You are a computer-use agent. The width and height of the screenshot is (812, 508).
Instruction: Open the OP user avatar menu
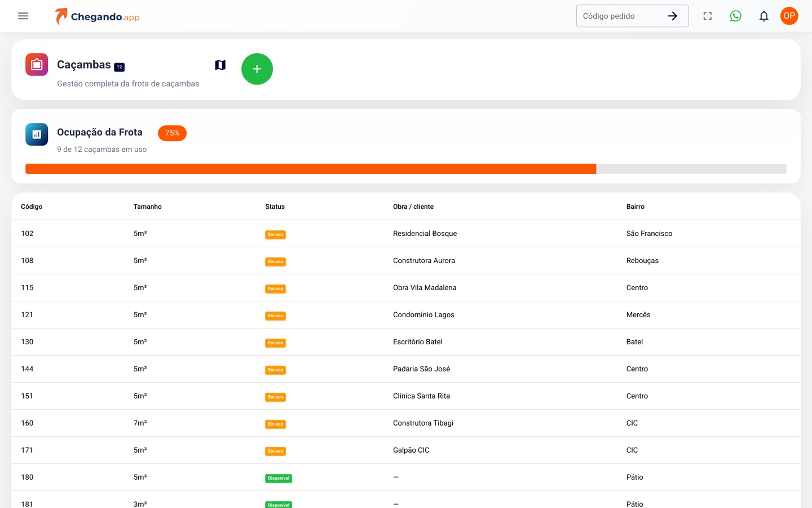(x=789, y=16)
